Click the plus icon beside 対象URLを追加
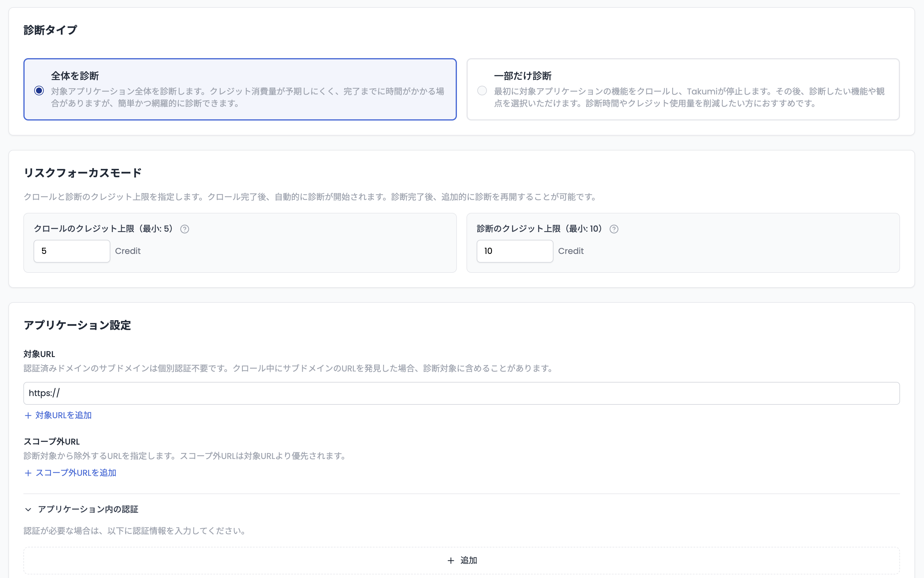The image size is (924, 578). (28, 415)
